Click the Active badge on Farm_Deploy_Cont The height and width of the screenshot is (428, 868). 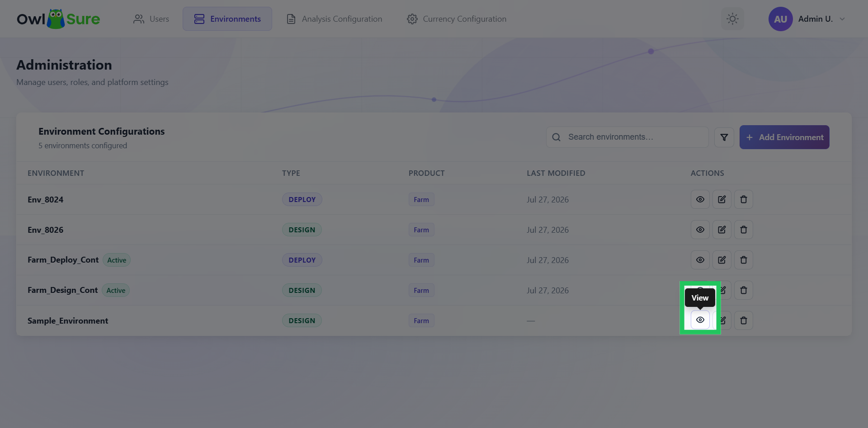click(x=117, y=260)
